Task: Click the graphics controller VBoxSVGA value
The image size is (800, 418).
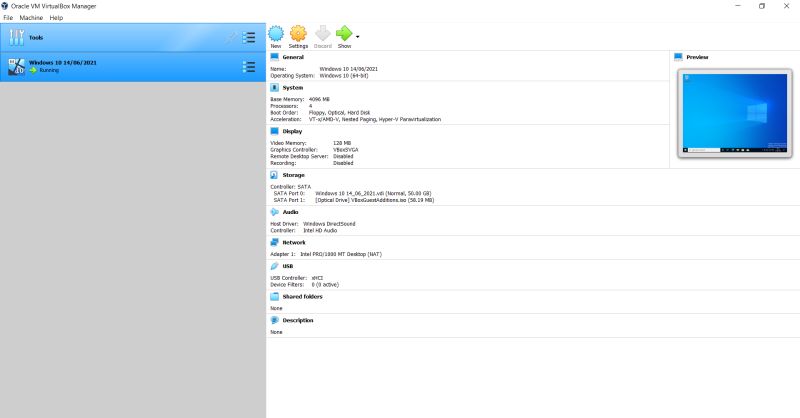Action: [x=346, y=150]
